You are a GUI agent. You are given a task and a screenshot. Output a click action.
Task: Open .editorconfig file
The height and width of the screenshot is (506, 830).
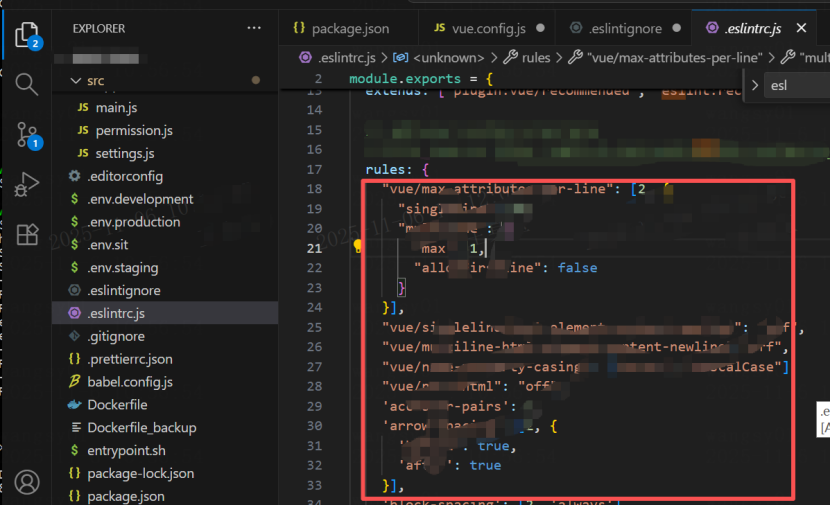point(125,176)
